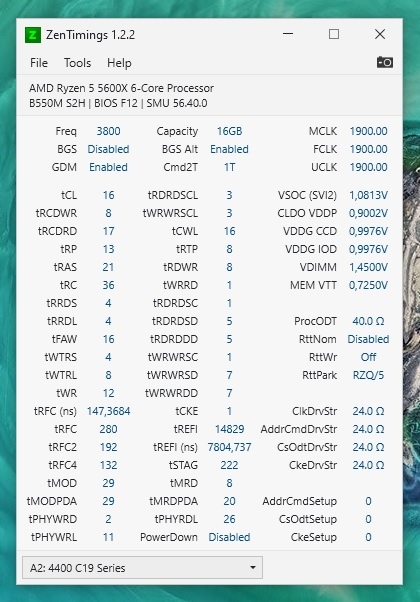Click the GDM value Enabled
Viewport: 420px width, 602px height.
pos(108,167)
